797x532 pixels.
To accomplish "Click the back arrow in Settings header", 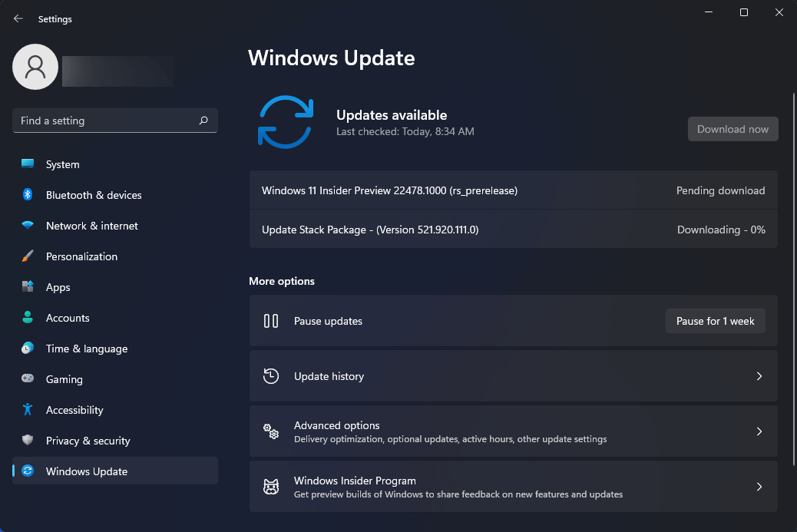I will (x=18, y=18).
